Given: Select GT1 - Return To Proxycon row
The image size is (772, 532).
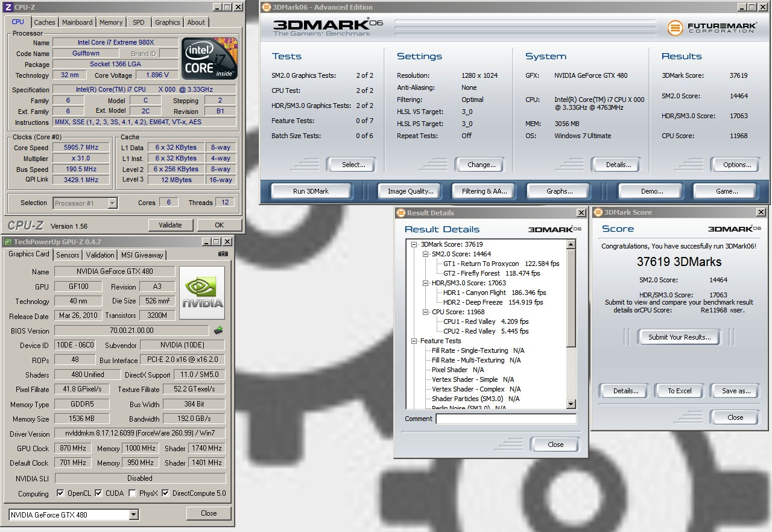Looking at the screenshot, I should click(501, 264).
